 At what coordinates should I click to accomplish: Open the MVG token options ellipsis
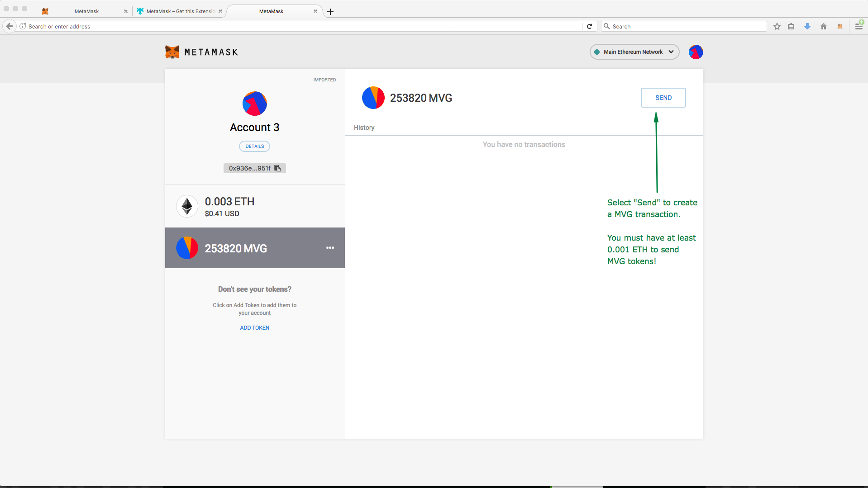[x=330, y=248]
